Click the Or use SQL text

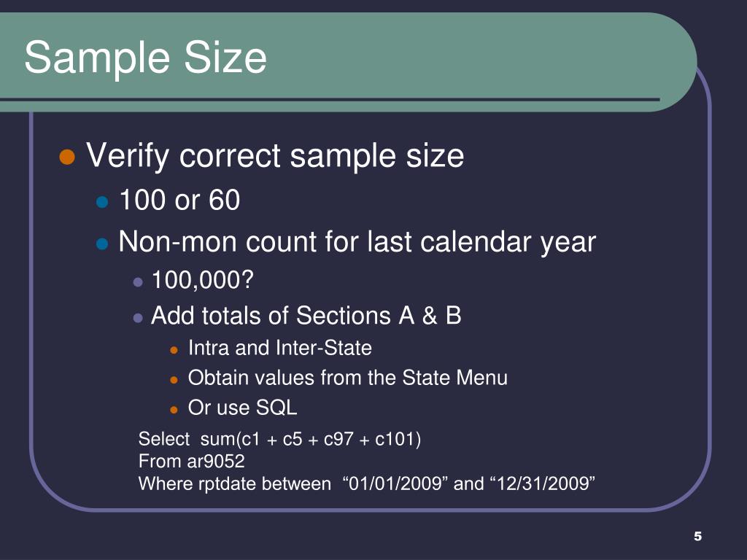tap(242, 408)
